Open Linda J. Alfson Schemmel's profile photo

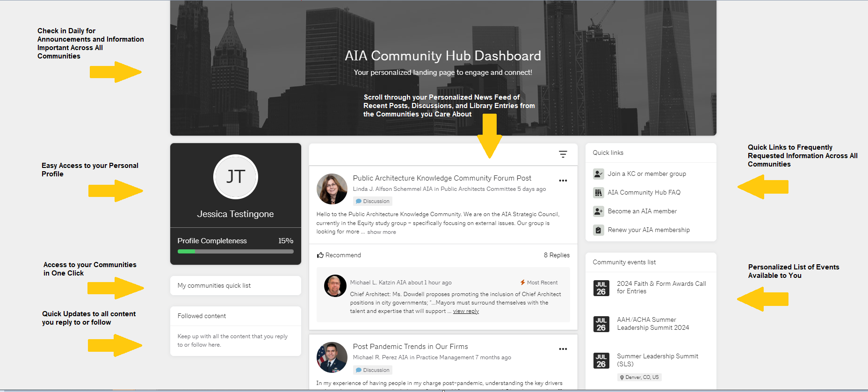(x=332, y=189)
